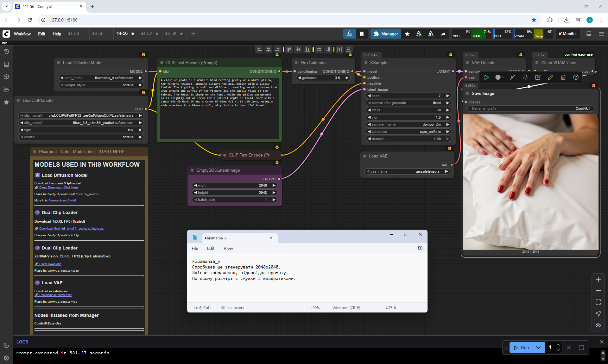This screenshot has width=608, height=364.
Task: Expand the Run button dropdown arrow
Action: (538, 347)
